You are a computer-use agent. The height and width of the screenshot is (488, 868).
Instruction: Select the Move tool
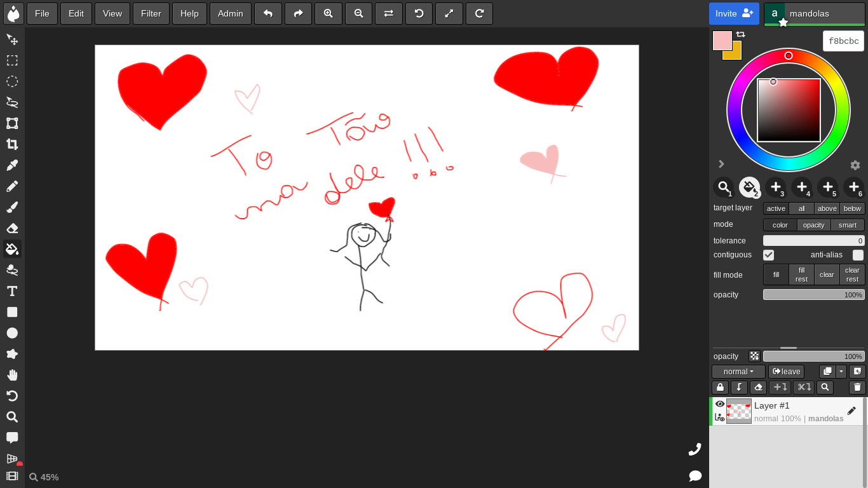pyautogui.click(x=12, y=39)
